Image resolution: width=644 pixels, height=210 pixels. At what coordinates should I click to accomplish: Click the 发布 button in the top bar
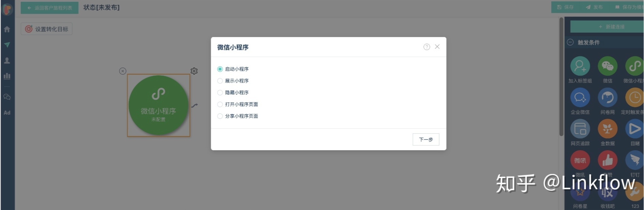594,7
